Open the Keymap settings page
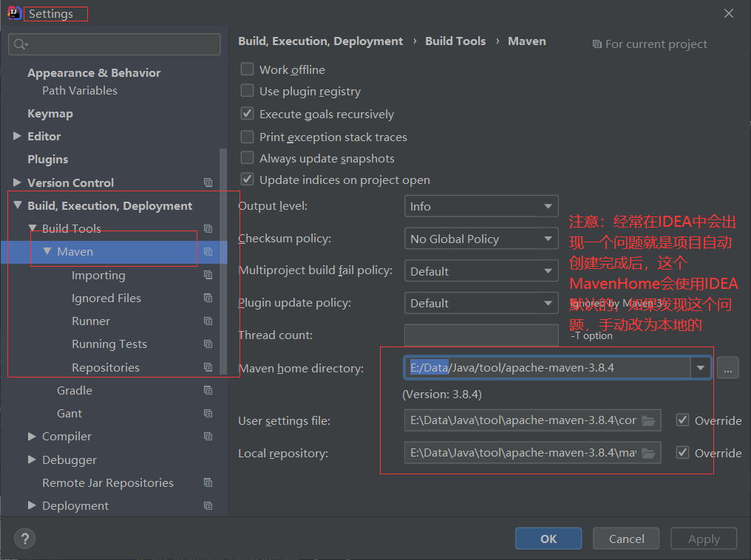751x560 pixels. pyautogui.click(x=50, y=114)
